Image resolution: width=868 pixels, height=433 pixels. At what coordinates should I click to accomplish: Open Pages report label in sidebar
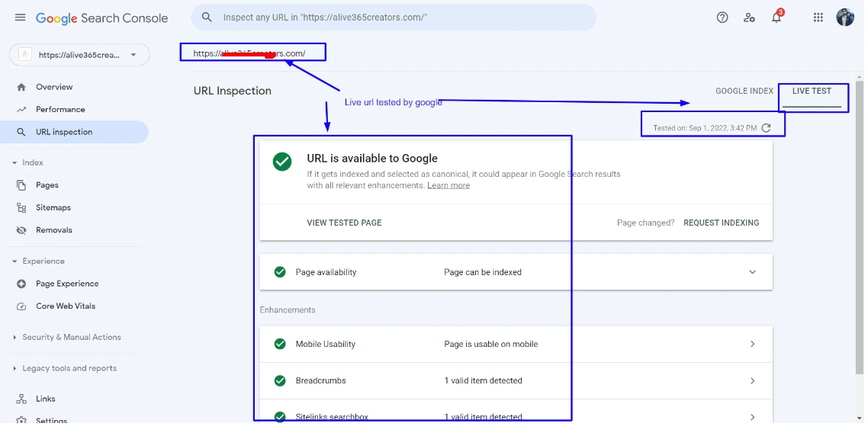(x=47, y=185)
